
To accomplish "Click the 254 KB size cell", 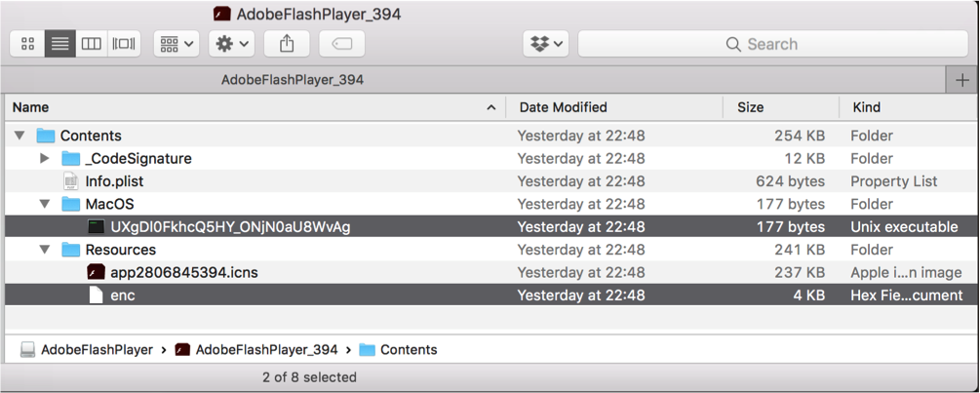I will coord(800,136).
